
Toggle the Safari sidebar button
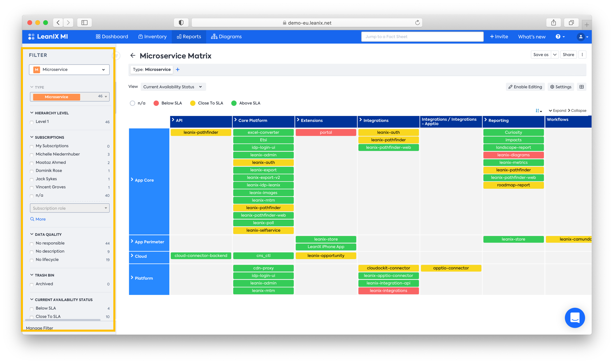click(x=84, y=23)
